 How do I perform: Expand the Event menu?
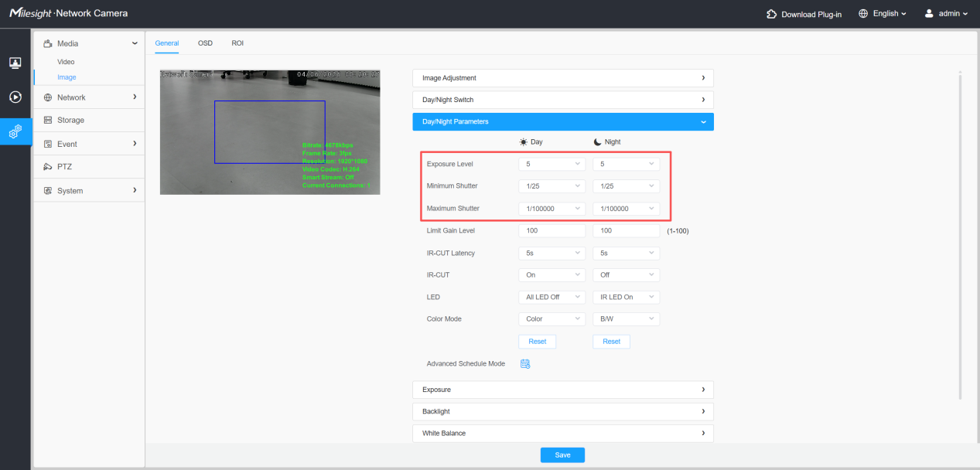89,144
